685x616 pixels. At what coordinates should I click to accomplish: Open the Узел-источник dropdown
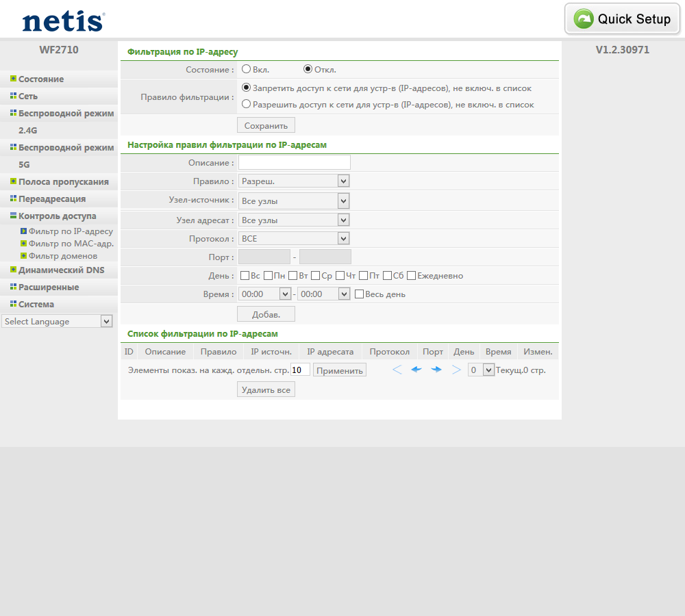pyautogui.click(x=294, y=201)
